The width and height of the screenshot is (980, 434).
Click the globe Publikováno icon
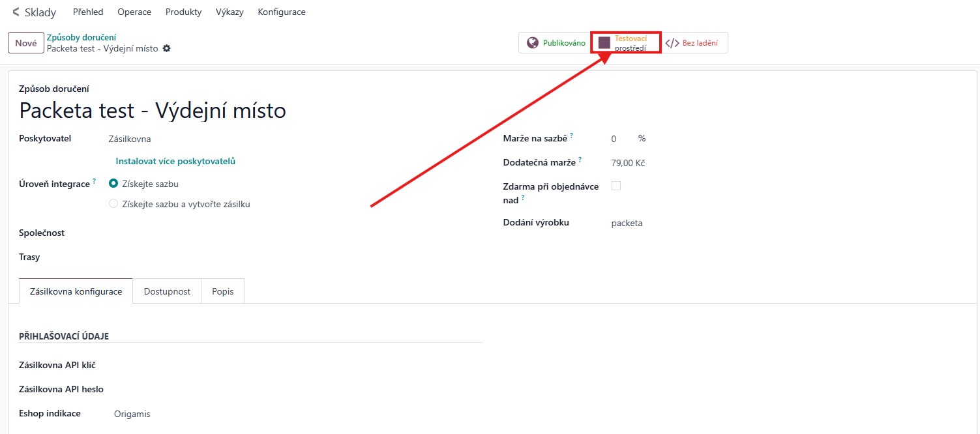[x=533, y=43]
